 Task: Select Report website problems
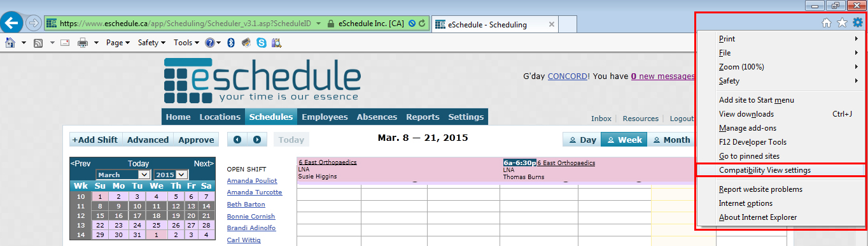tap(781, 189)
